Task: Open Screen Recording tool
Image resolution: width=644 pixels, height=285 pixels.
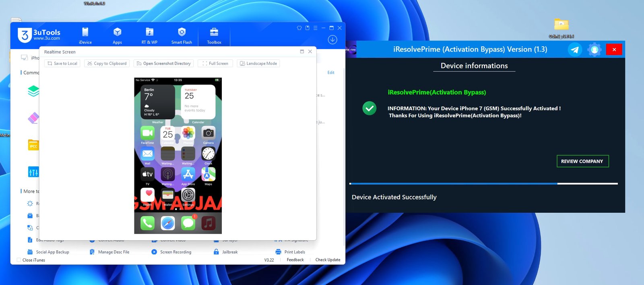Action: pyautogui.click(x=171, y=252)
